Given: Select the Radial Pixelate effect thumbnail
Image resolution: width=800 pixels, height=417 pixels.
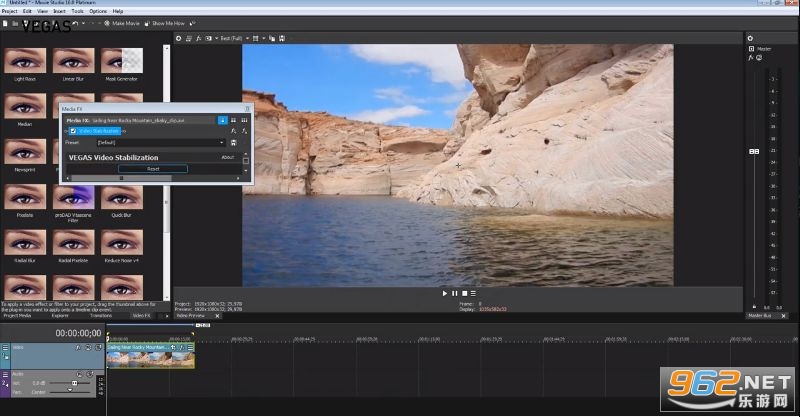Looking at the screenshot, I should point(73,242).
